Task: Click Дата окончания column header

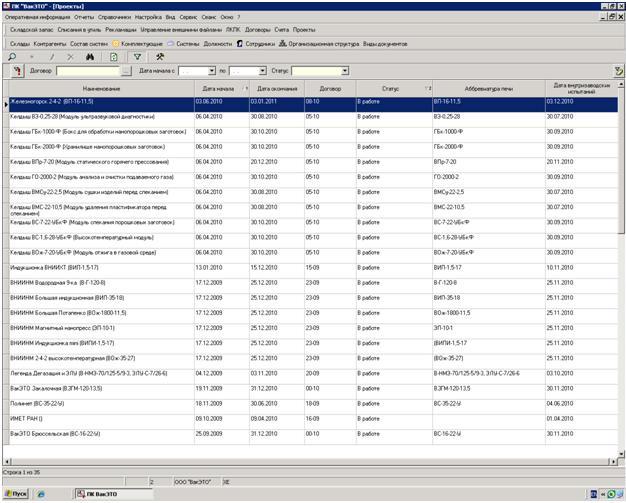Action: (277, 89)
